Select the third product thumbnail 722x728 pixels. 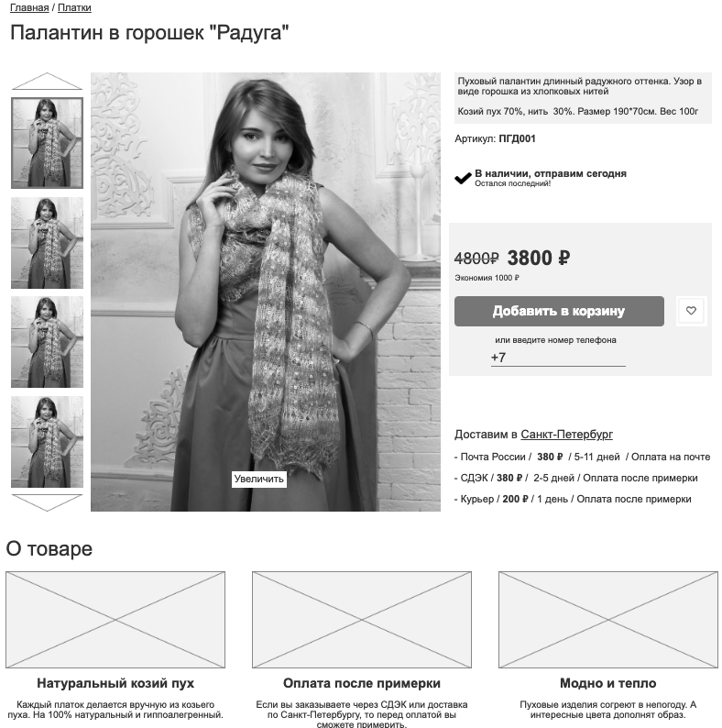pyautogui.click(x=47, y=342)
